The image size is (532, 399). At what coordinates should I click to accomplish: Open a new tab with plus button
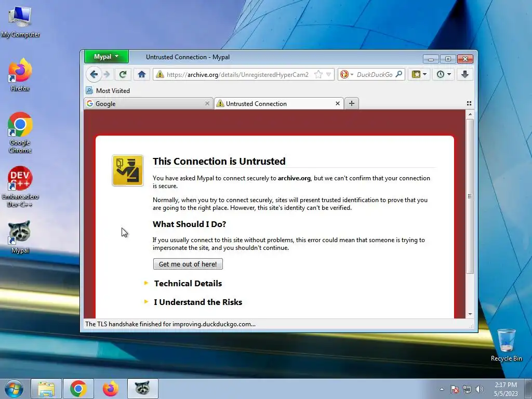(x=352, y=103)
